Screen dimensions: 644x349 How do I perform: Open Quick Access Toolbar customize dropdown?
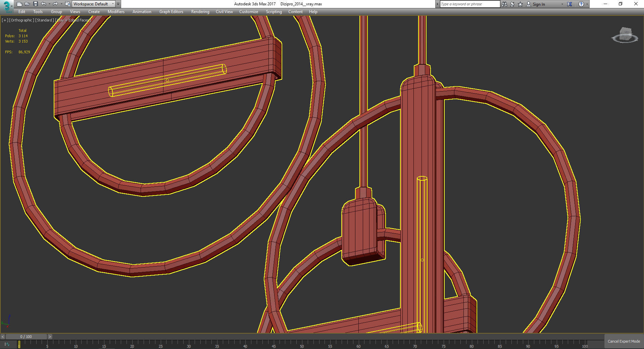tap(118, 4)
